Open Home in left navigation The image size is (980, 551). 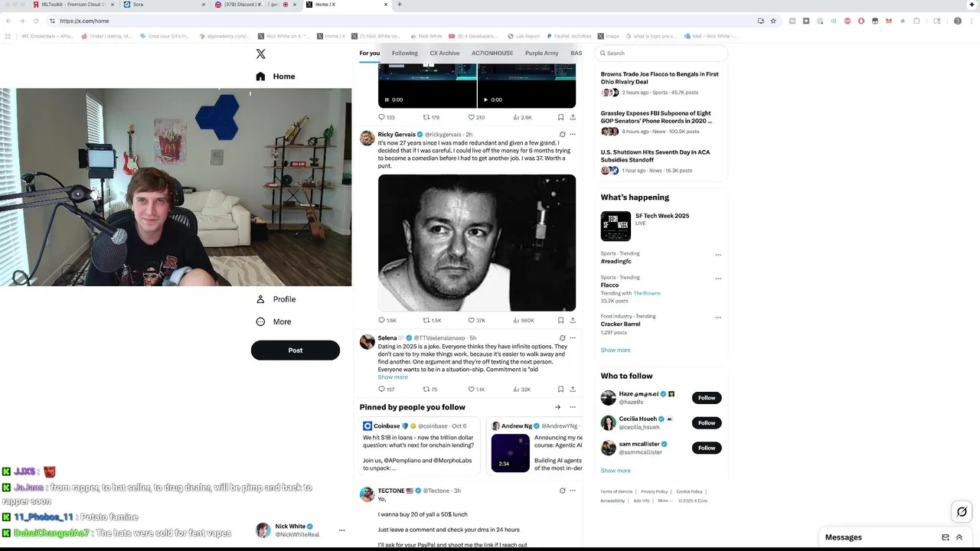pyautogui.click(x=276, y=77)
